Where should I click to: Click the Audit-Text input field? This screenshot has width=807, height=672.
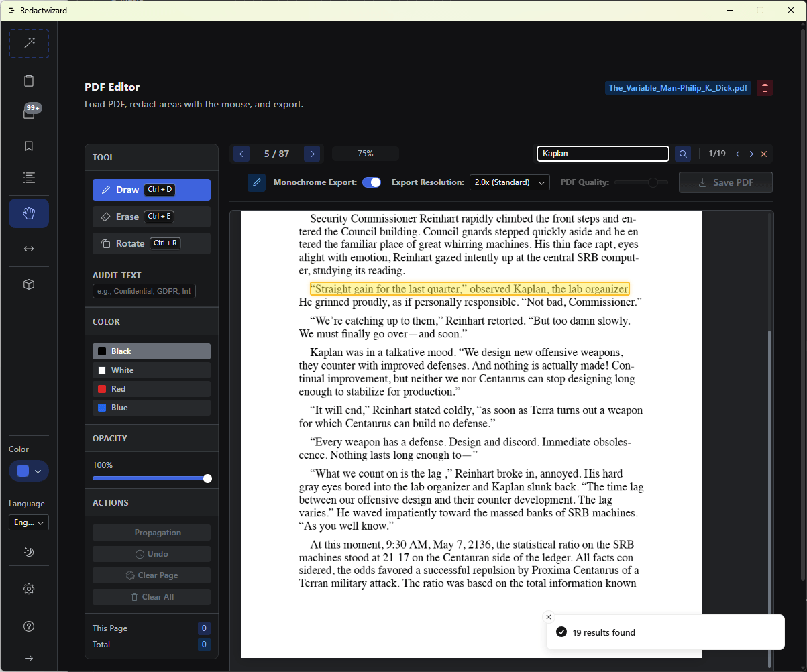click(x=144, y=292)
